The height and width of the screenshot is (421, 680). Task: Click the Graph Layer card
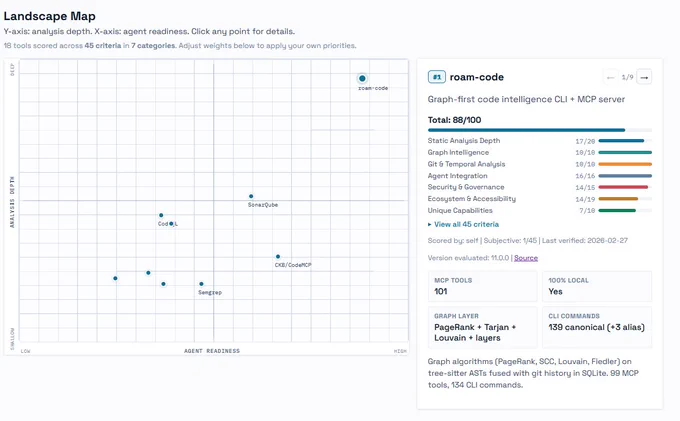click(482, 327)
